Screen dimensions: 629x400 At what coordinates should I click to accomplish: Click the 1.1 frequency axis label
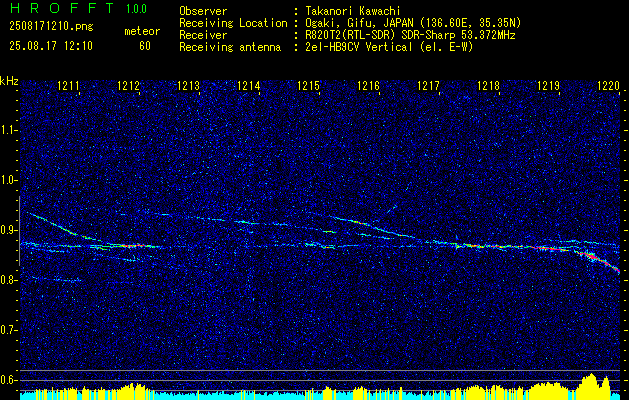[9, 130]
